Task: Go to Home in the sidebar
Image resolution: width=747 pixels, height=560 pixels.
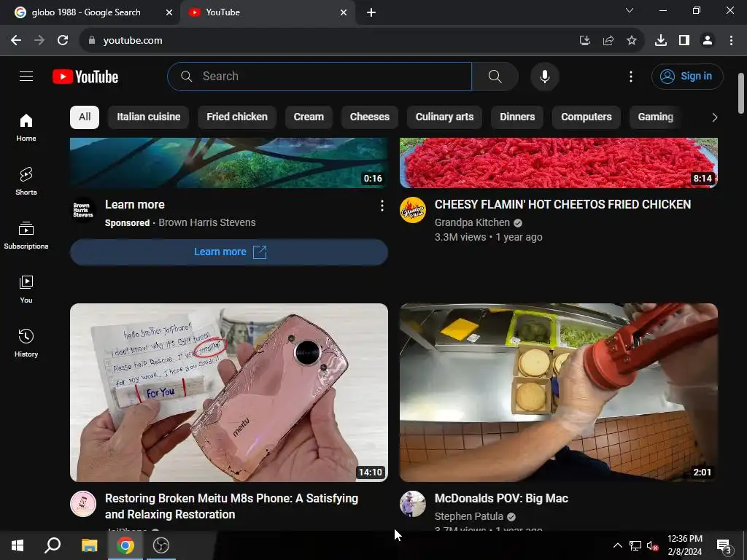Action: point(26,127)
